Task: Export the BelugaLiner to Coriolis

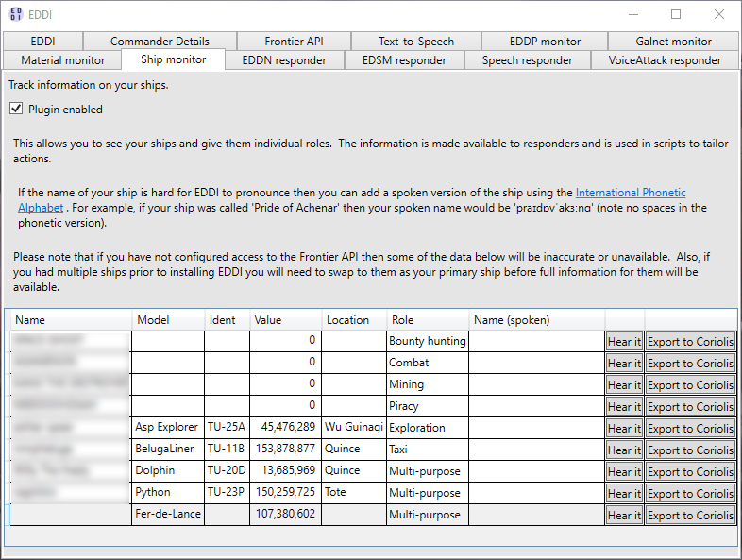Action: tap(690, 450)
